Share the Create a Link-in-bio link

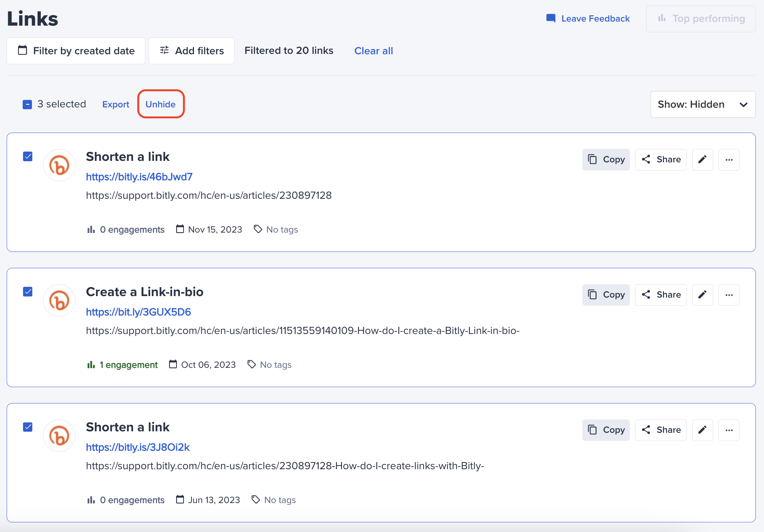661,295
